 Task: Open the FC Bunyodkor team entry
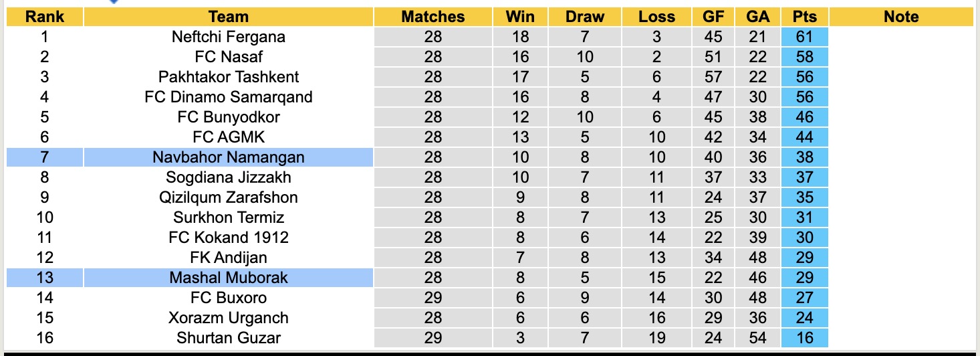[229, 117]
